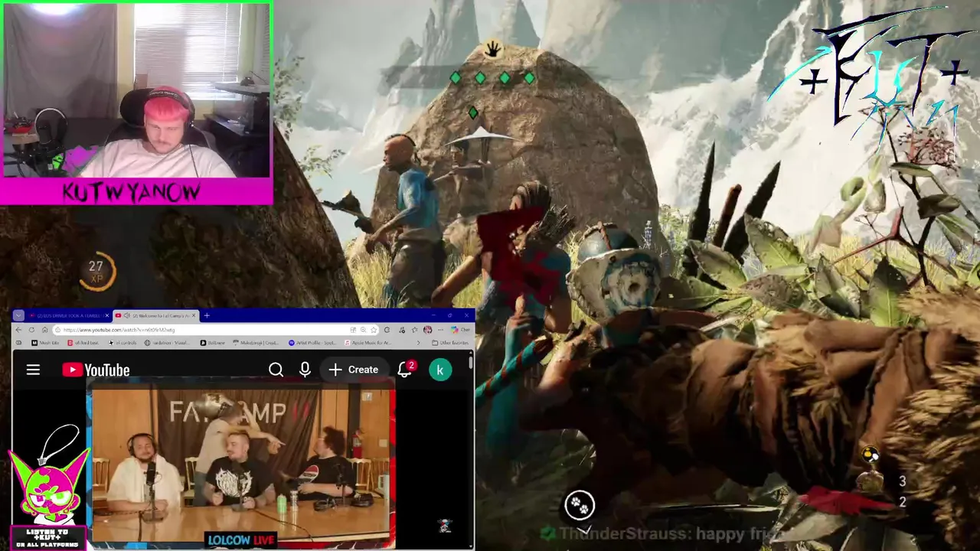Click the paw print icon in game
980x551 pixels.
coord(580,505)
